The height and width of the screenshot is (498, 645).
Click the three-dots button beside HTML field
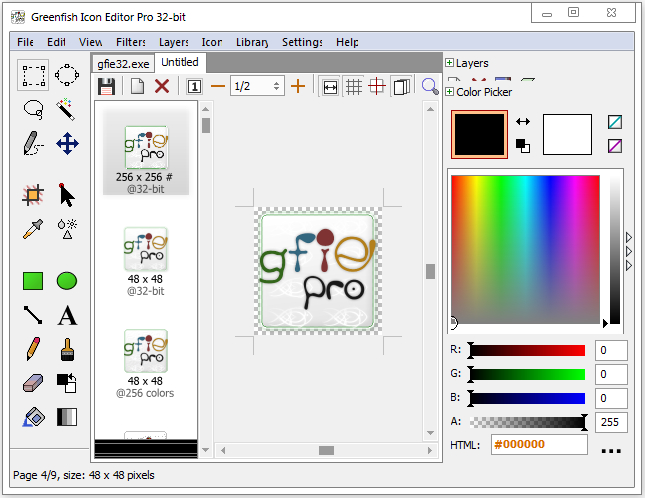pyautogui.click(x=611, y=451)
